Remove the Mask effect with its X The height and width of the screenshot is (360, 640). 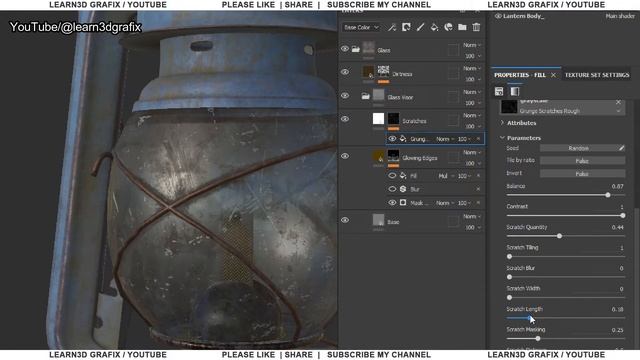[x=478, y=202]
